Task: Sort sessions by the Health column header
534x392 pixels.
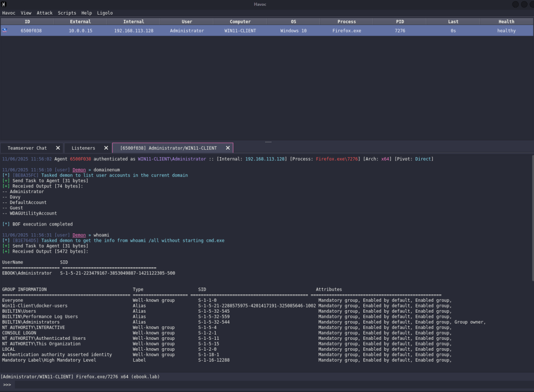Action: [506, 22]
